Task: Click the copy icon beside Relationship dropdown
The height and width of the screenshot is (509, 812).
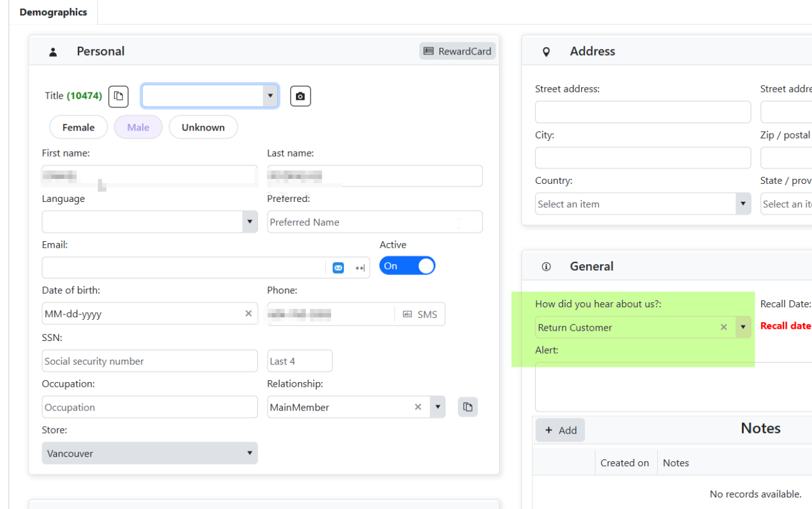Action: [468, 407]
